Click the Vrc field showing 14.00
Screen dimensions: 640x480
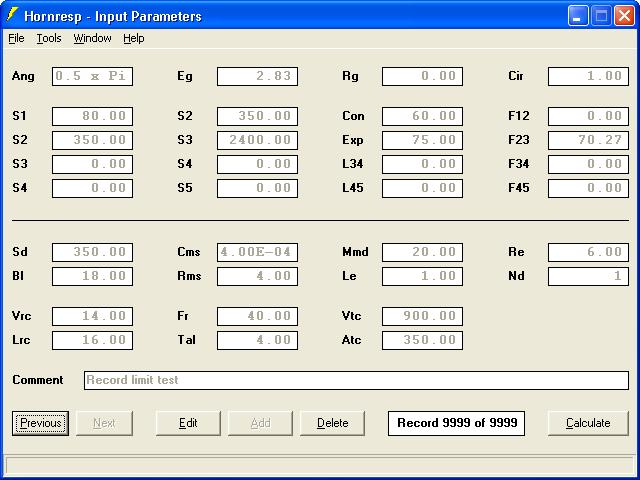click(x=92, y=316)
